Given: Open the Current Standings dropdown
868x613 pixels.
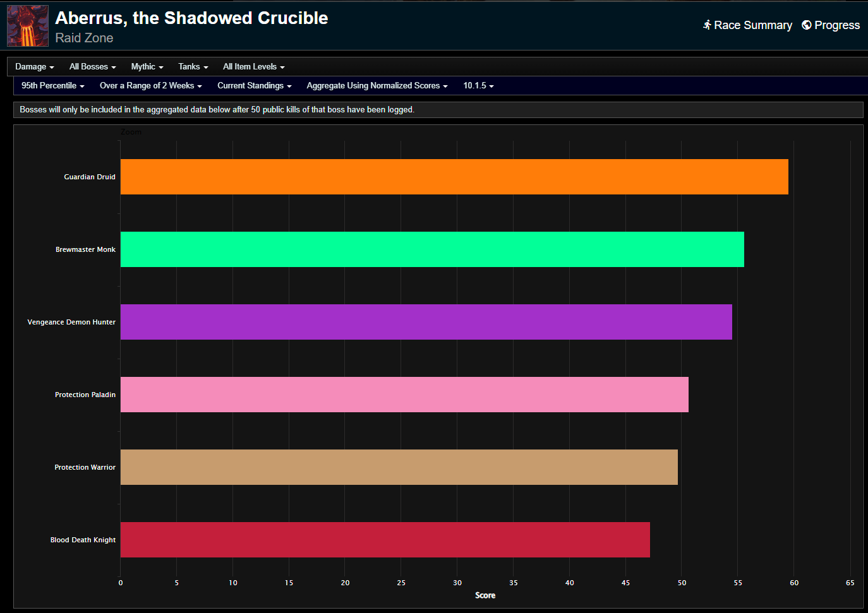Looking at the screenshot, I should [x=254, y=86].
